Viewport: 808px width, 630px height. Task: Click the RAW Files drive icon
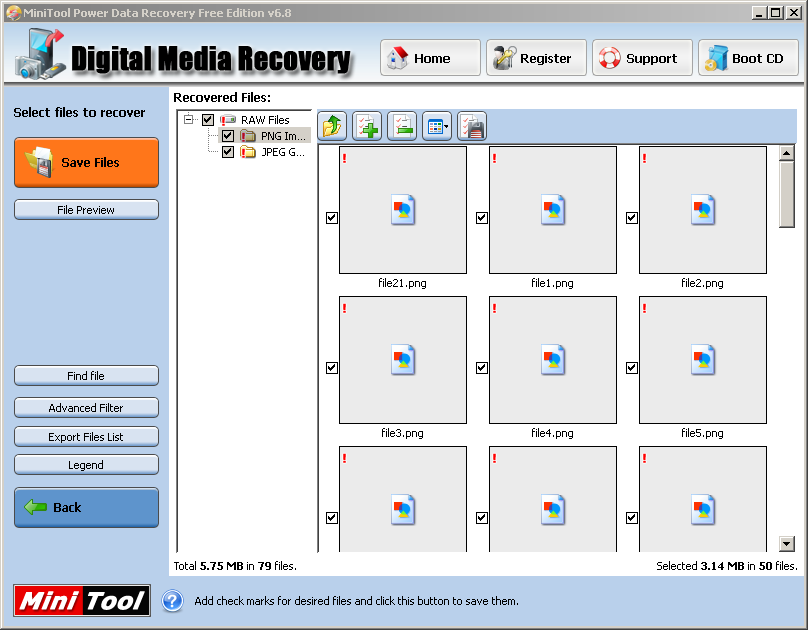pyautogui.click(x=228, y=120)
